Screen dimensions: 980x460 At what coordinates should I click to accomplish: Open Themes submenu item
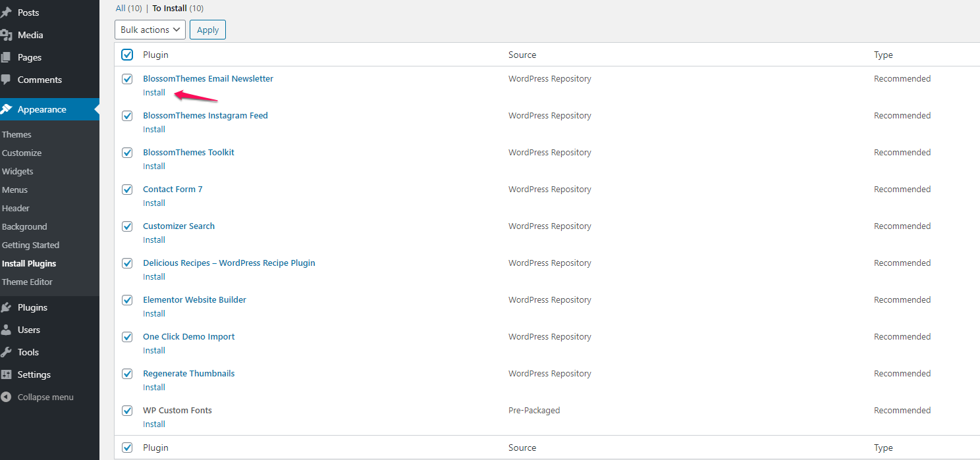point(16,134)
